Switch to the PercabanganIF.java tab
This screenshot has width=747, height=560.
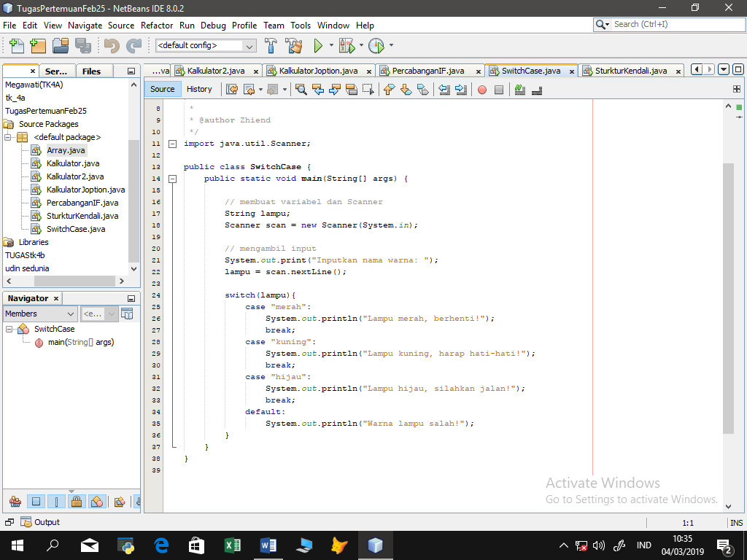[x=427, y=71]
